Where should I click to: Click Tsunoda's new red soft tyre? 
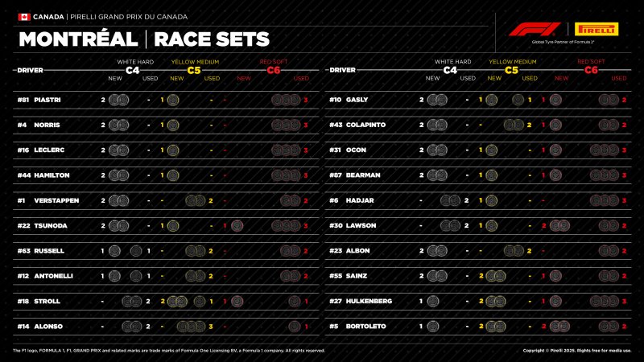(x=237, y=226)
